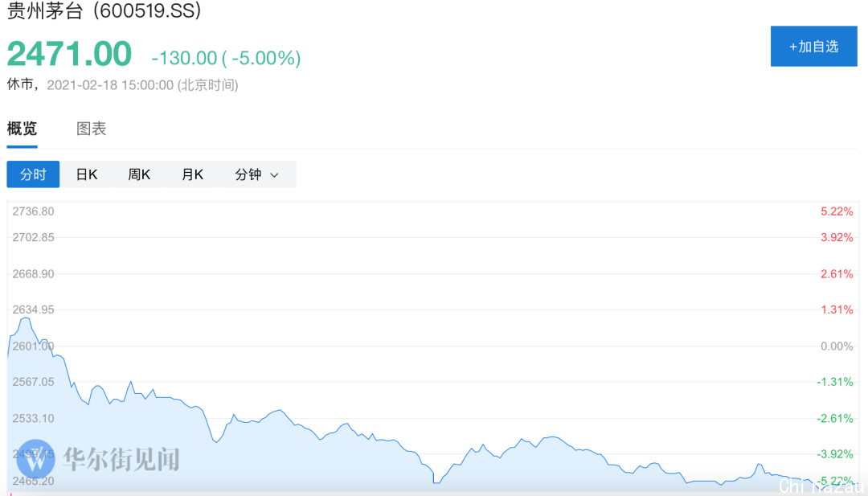The image size is (868, 496).
Task: Click the +加自选 add to watchlist button
Action: pos(813,47)
